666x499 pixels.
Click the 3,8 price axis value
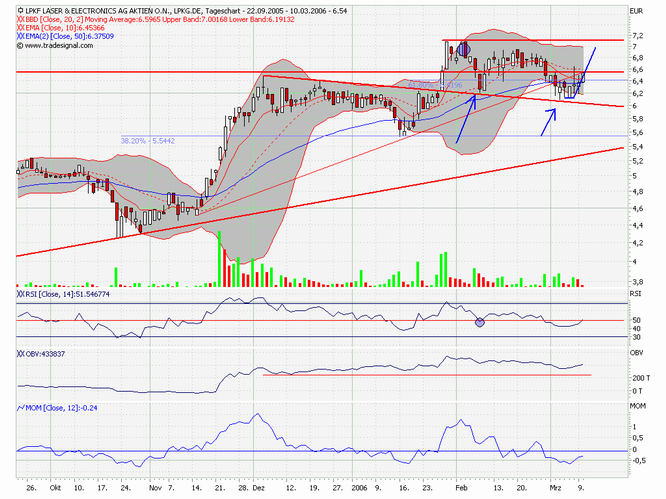tap(638, 282)
